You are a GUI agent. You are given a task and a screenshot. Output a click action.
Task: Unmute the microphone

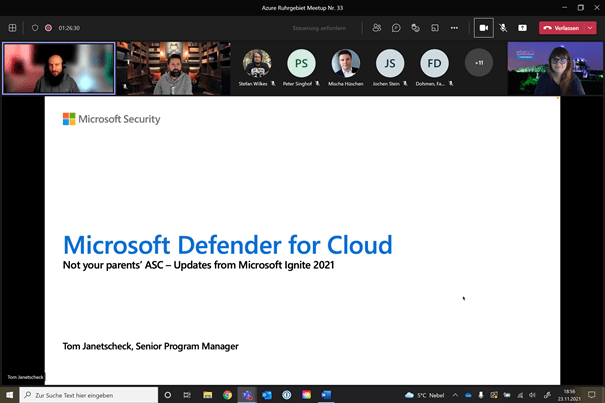503,28
